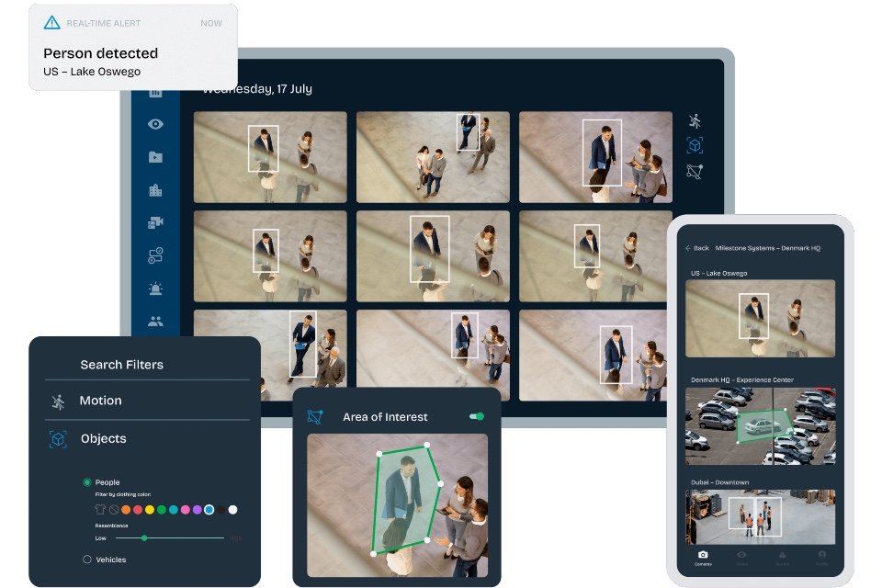
Task: Click the video folder icon in sidebar
Action: [155, 157]
